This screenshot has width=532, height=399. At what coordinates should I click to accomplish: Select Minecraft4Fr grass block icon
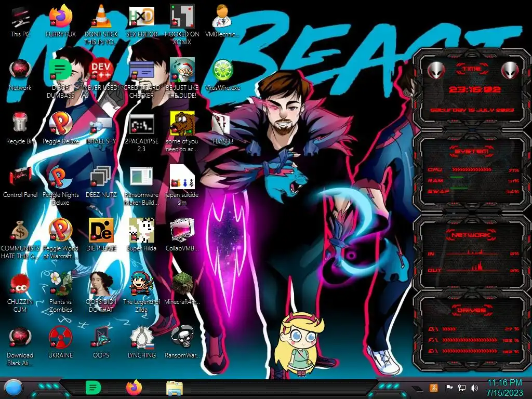[182, 288]
